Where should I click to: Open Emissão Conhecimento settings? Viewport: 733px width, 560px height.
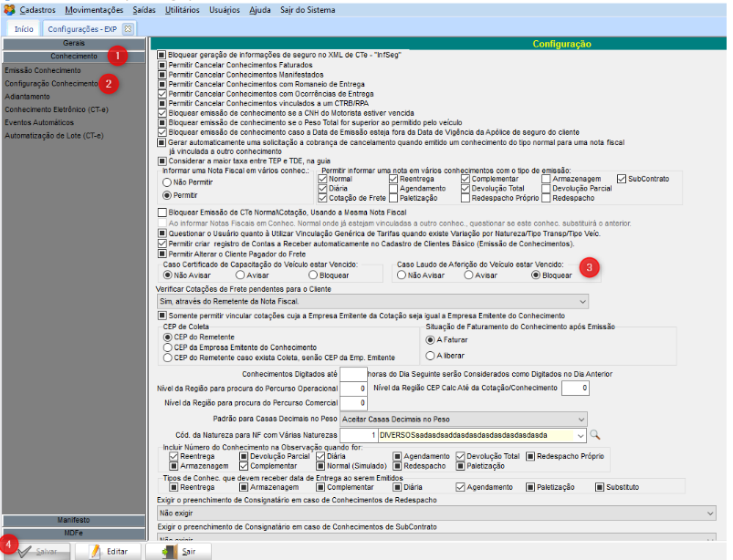click(x=43, y=70)
